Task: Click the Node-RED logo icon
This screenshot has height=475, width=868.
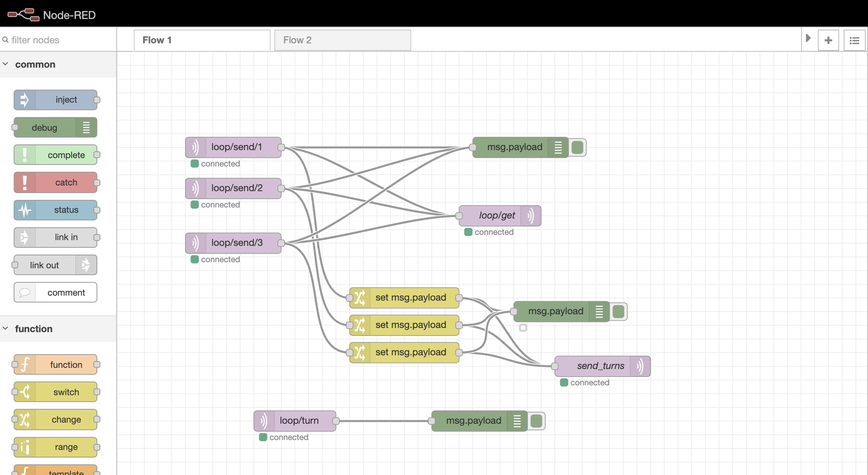Action: [24, 15]
